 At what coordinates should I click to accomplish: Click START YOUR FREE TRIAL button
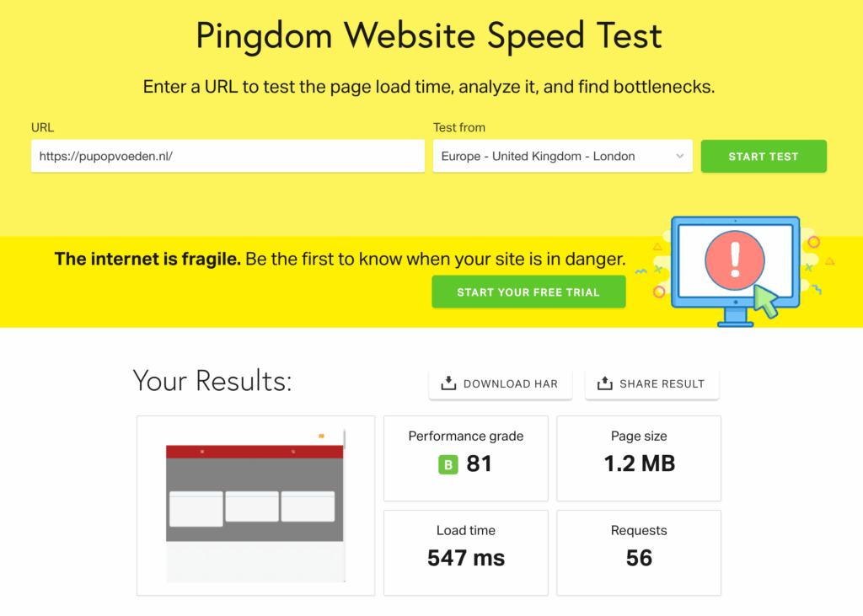(x=528, y=292)
